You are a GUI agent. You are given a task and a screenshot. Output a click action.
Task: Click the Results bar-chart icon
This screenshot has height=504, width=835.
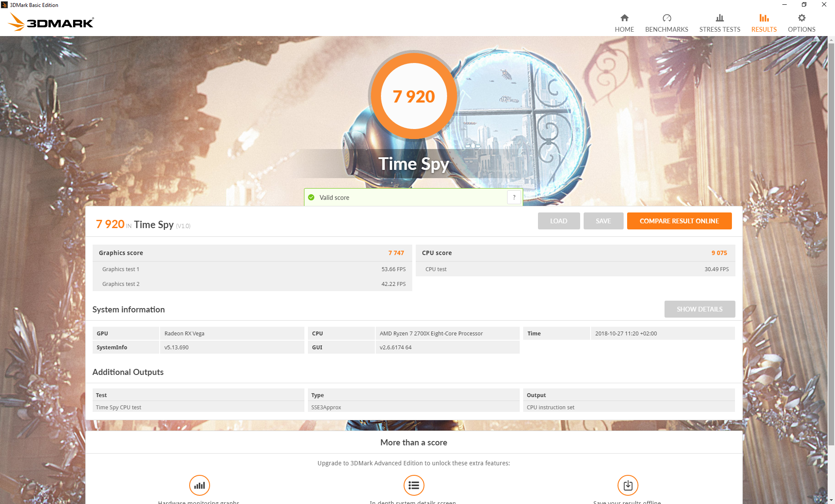tap(764, 18)
